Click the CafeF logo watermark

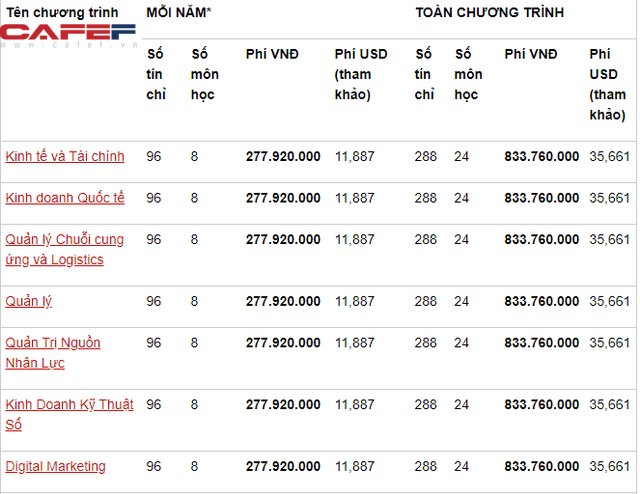click(68, 35)
